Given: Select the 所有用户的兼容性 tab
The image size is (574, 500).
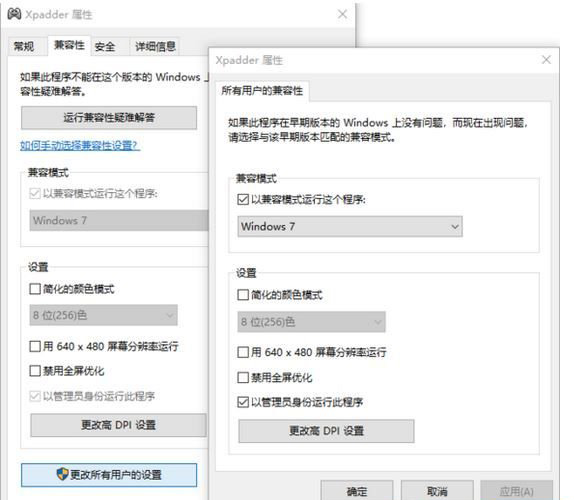Looking at the screenshot, I should (262, 90).
